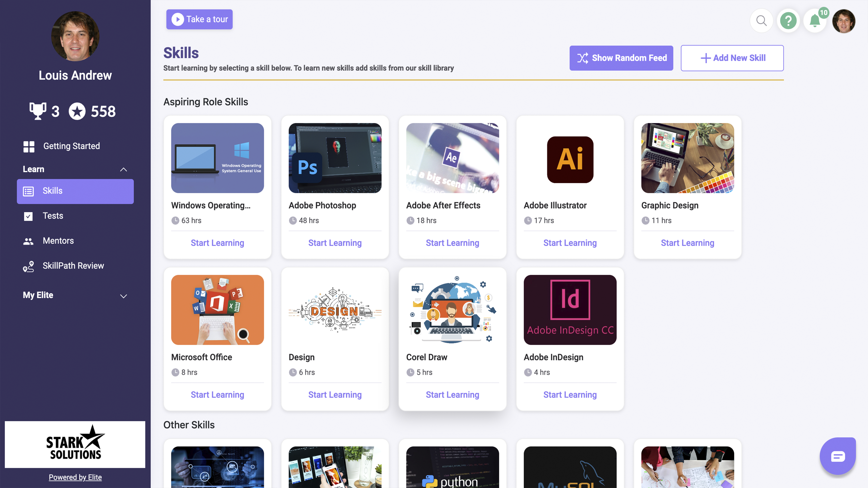This screenshot has width=868, height=488.
Task: Click the top-right profile avatar
Action: (843, 21)
